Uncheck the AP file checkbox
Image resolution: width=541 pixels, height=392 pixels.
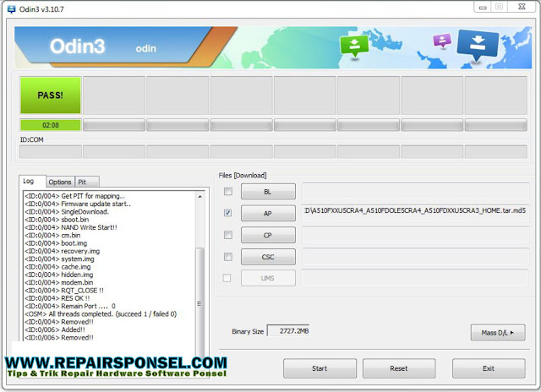click(228, 213)
